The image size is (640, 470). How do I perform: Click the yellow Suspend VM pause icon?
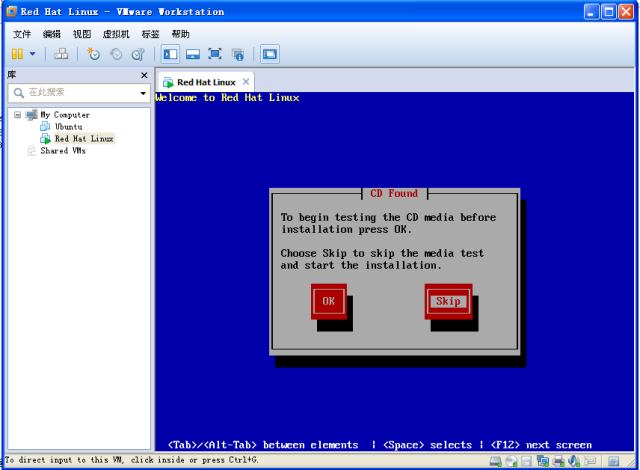coord(17,54)
